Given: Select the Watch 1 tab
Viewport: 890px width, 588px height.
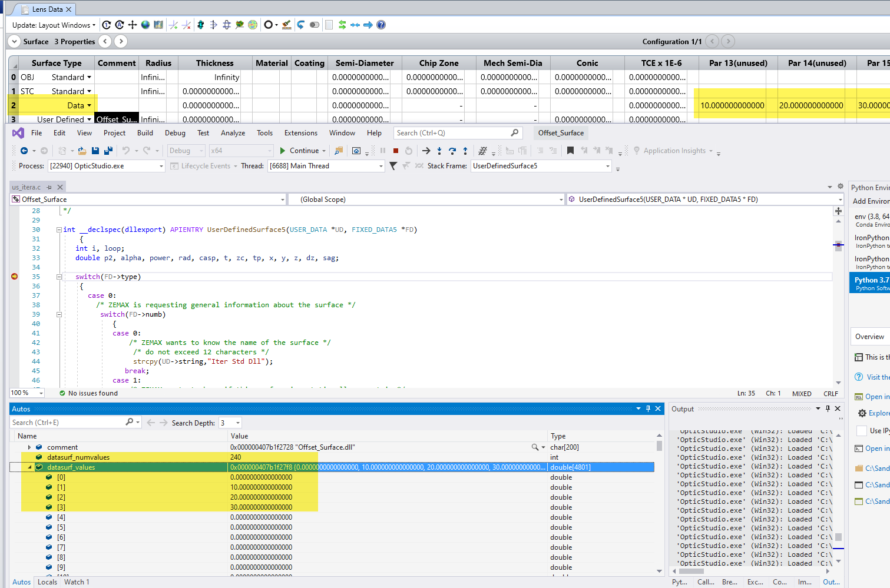Looking at the screenshot, I should (77, 582).
